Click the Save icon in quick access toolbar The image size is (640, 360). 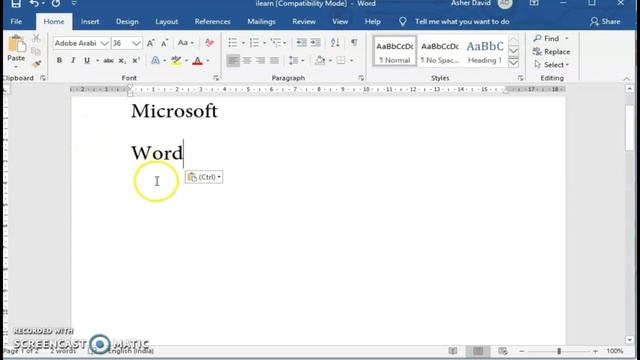click(x=16, y=4)
